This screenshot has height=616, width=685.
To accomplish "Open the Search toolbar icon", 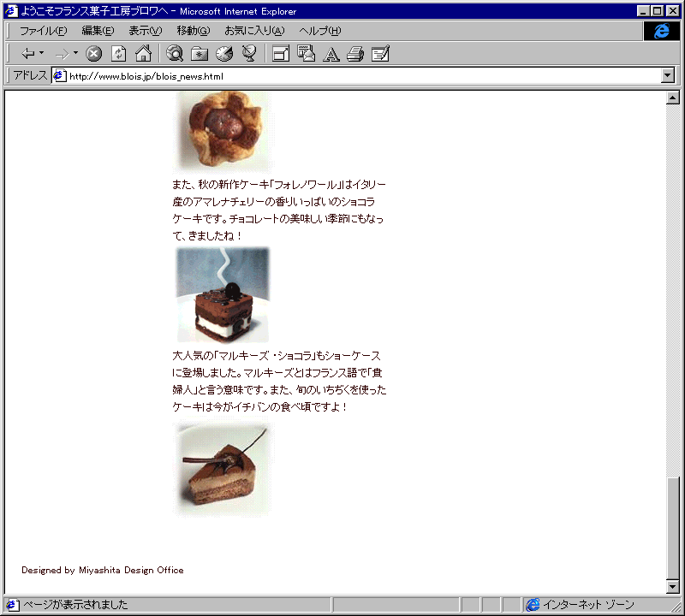I will 175,54.
